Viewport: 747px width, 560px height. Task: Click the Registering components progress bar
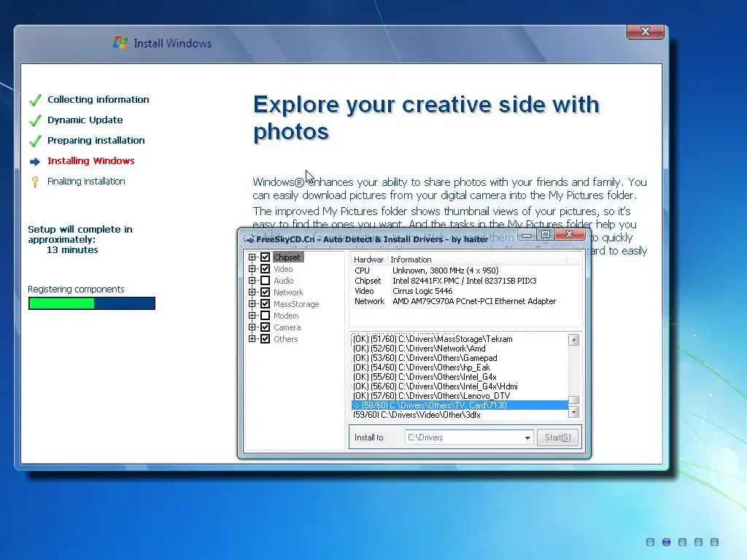(92, 303)
